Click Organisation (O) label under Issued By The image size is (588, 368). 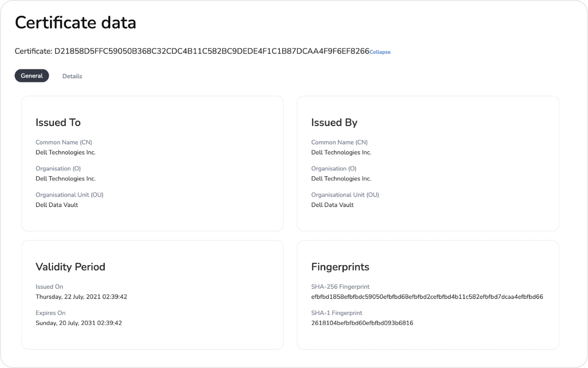pyautogui.click(x=334, y=169)
